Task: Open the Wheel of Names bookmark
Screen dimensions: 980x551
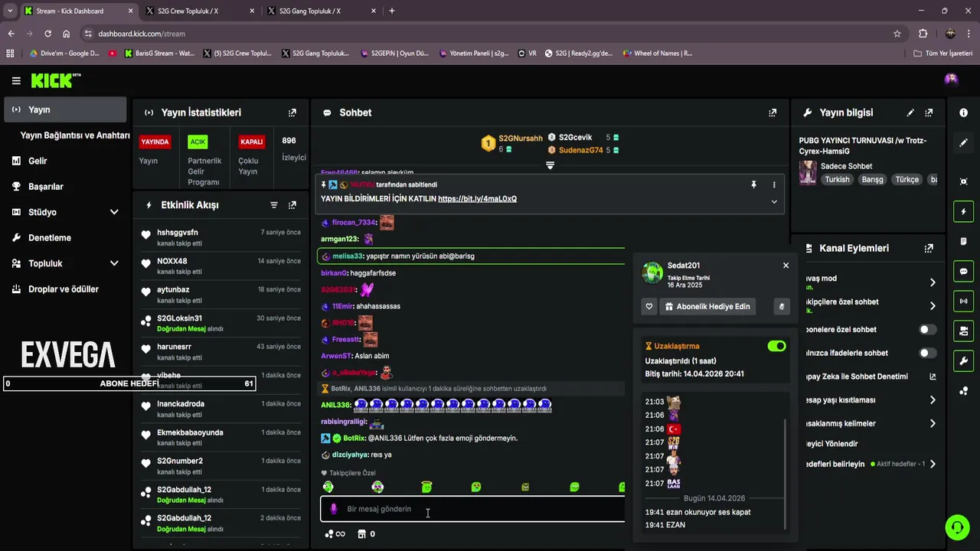Action: click(x=657, y=54)
